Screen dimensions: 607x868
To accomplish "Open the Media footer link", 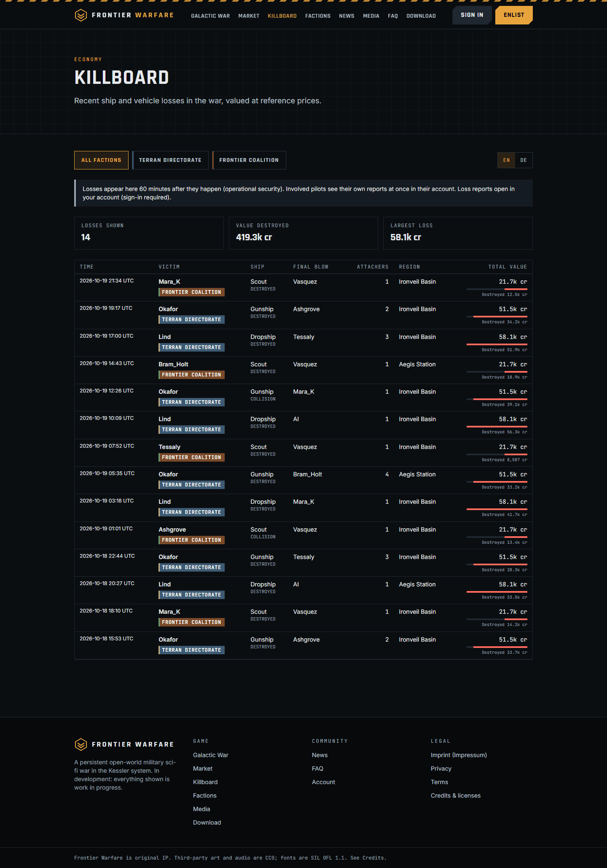I will [x=201, y=809].
